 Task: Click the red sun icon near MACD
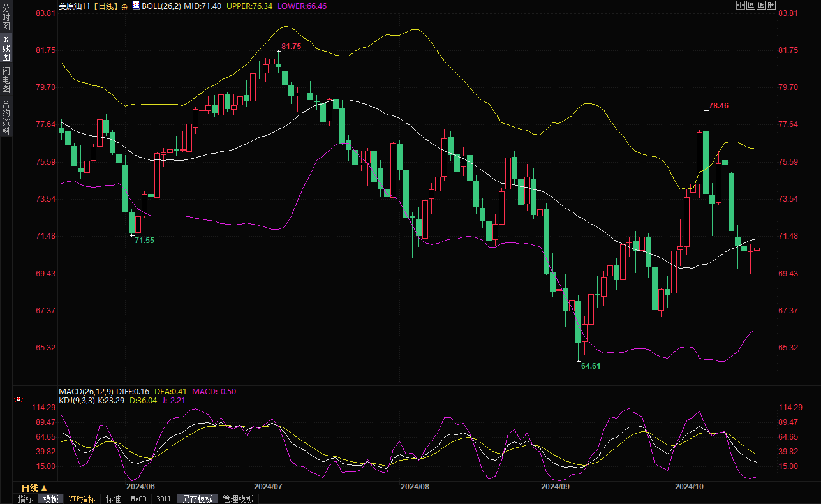[x=18, y=399]
